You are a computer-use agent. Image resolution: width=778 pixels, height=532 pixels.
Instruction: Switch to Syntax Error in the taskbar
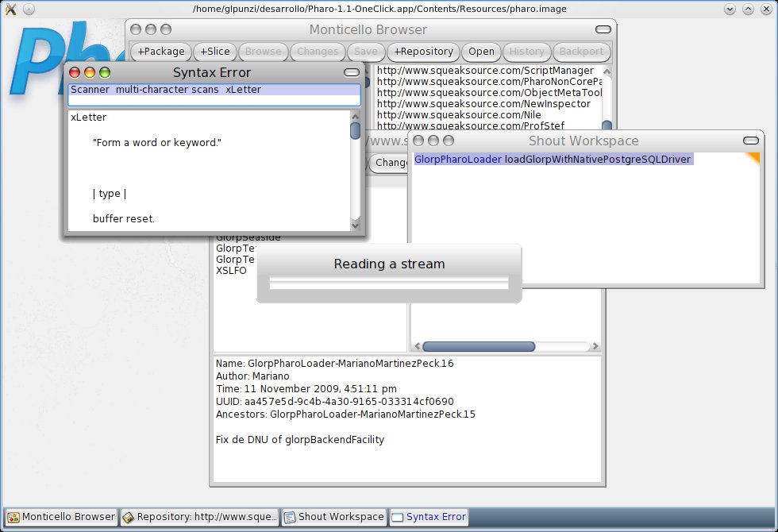[x=429, y=517]
